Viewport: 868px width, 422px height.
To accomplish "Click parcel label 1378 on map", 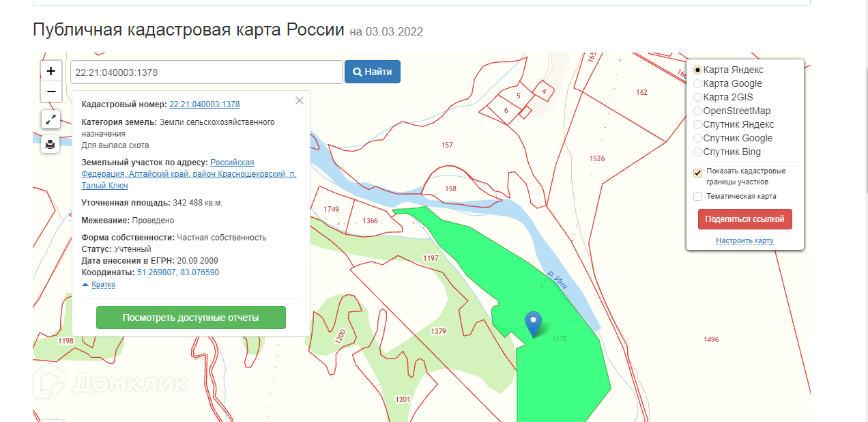I will click(560, 339).
